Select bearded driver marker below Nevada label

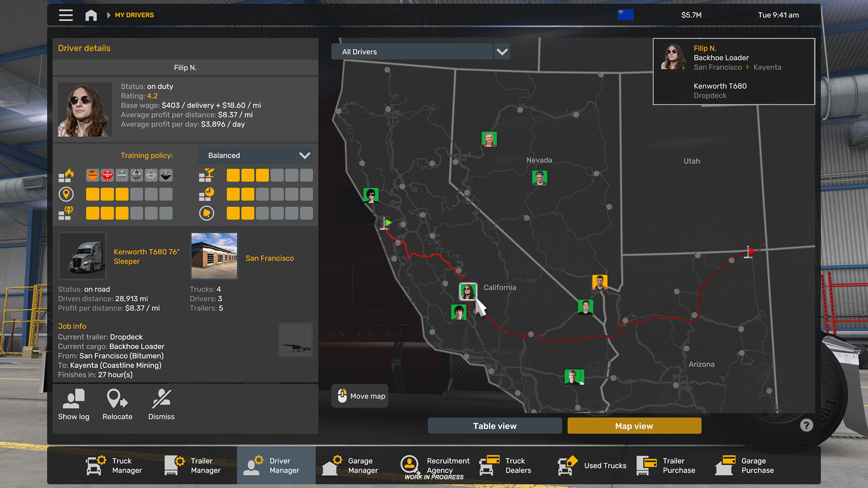(x=539, y=178)
